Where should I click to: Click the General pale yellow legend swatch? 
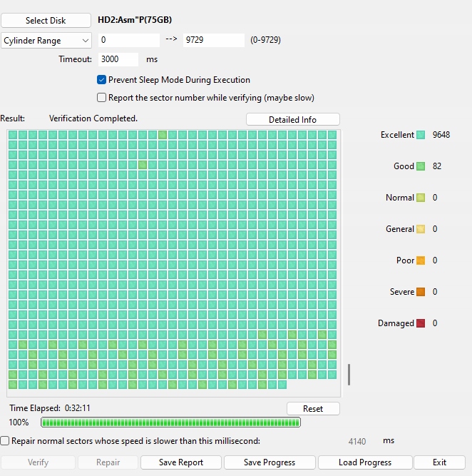coord(421,229)
